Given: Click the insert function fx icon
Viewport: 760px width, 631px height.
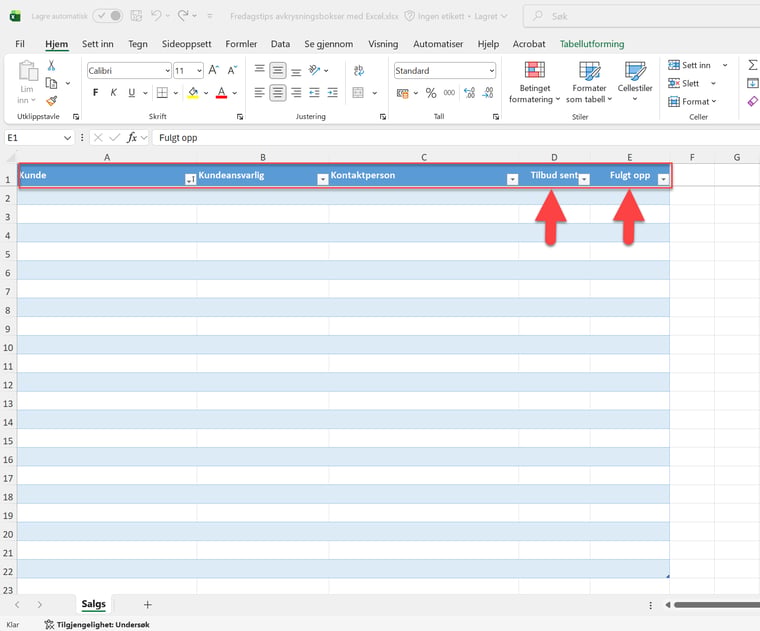Looking at the screenshot, I should [131, 138].
